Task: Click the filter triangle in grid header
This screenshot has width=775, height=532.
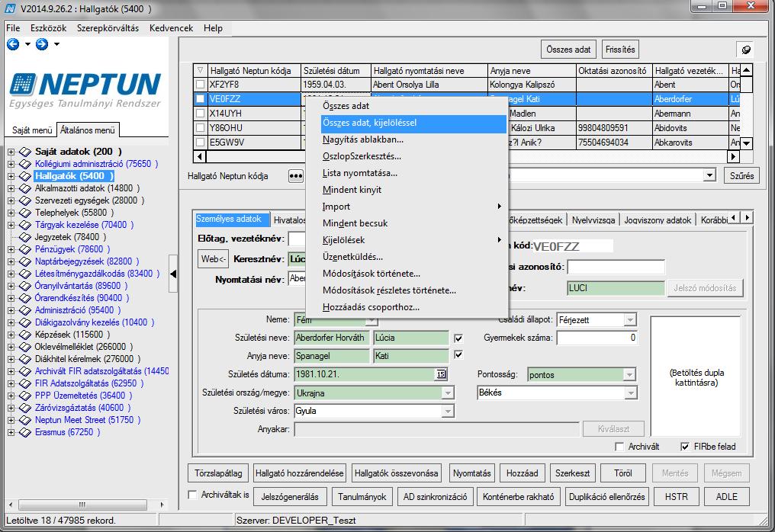Action: pyautogui.click(x=200, y=71)
